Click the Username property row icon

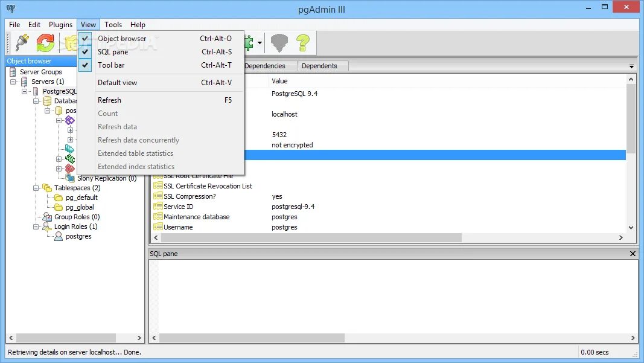coord(158,227)
